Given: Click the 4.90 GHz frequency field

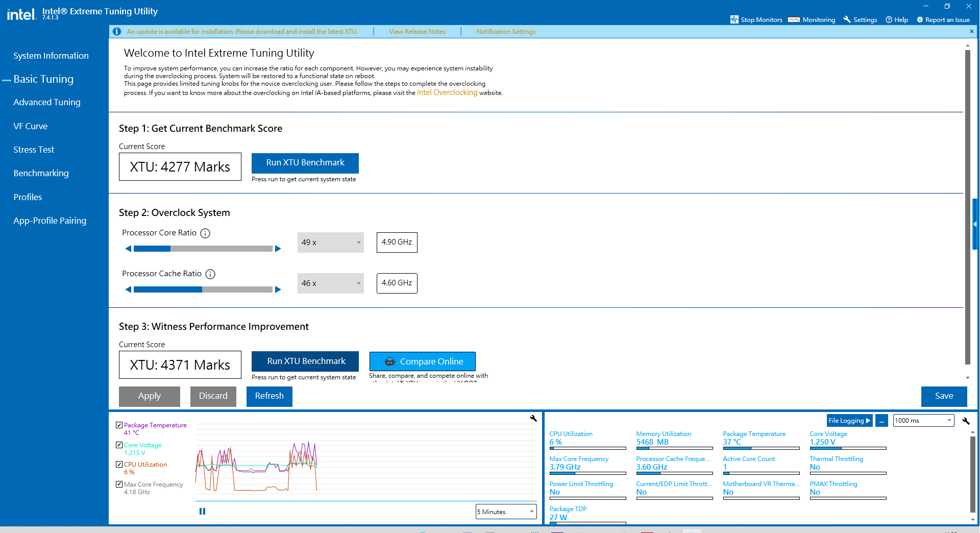Looking at the screenshot, I should pos(397,243).
